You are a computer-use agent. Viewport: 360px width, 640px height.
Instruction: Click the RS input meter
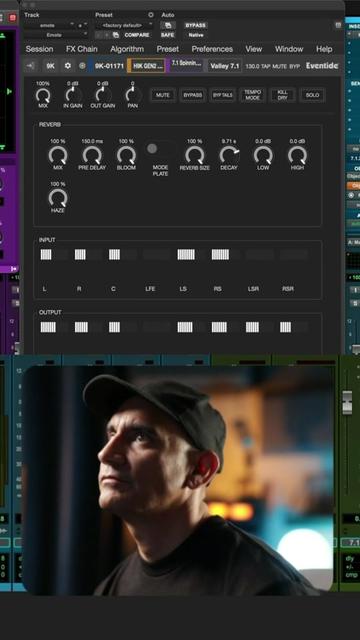[226, 255]
